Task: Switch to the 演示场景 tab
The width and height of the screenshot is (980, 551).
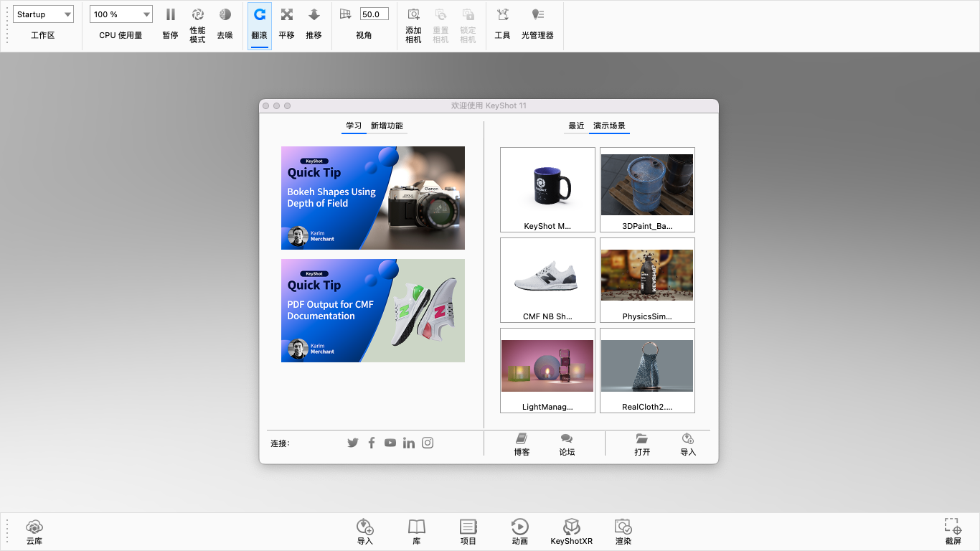Action: click(609, 126)
